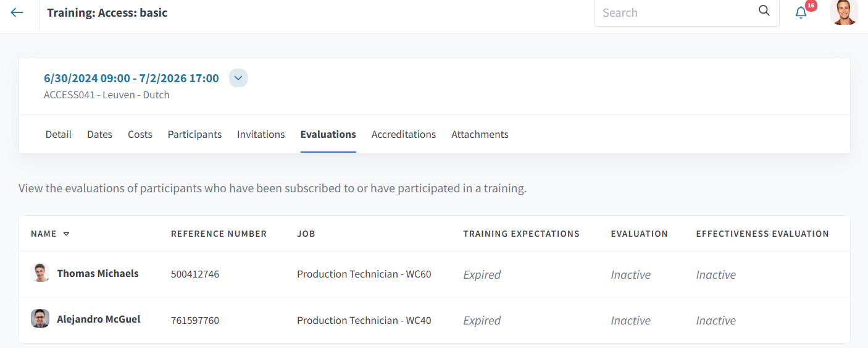This screenshot has height=348, width=868.
Task: Open notifications bell with 16 badge
Action: point(801,12)
